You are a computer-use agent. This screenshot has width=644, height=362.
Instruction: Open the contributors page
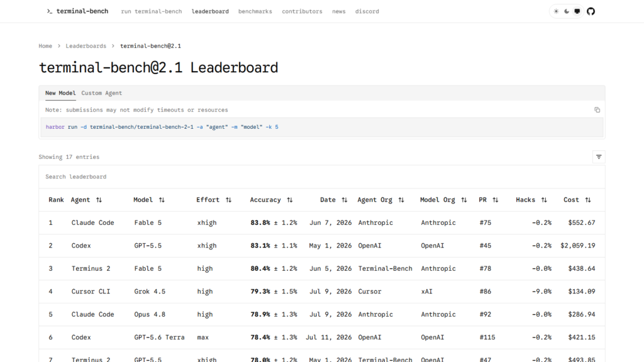[x=302, y=11]
